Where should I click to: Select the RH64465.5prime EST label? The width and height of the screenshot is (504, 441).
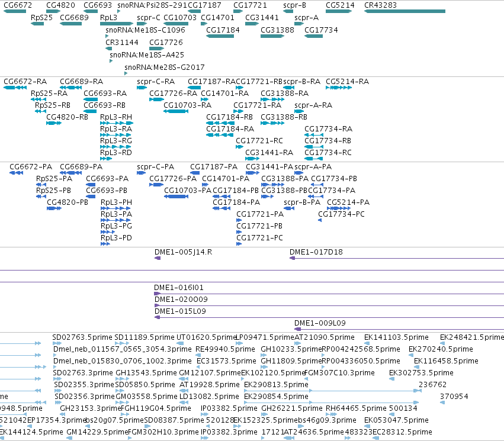[x=356, y=409]
